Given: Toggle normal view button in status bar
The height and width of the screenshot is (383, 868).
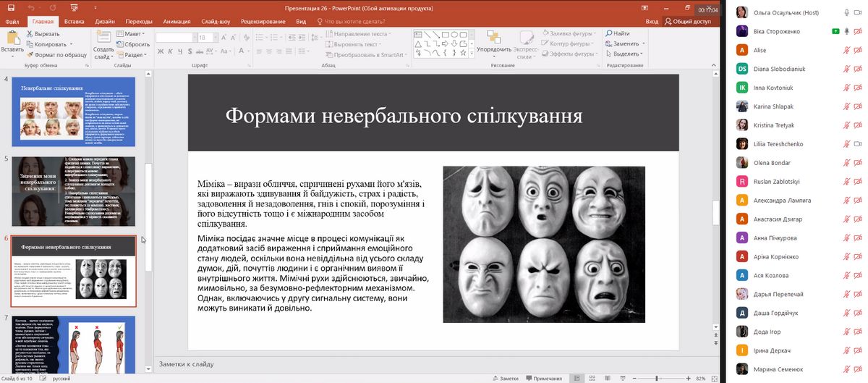Looking at the screenshot, I should pos(578,378).
